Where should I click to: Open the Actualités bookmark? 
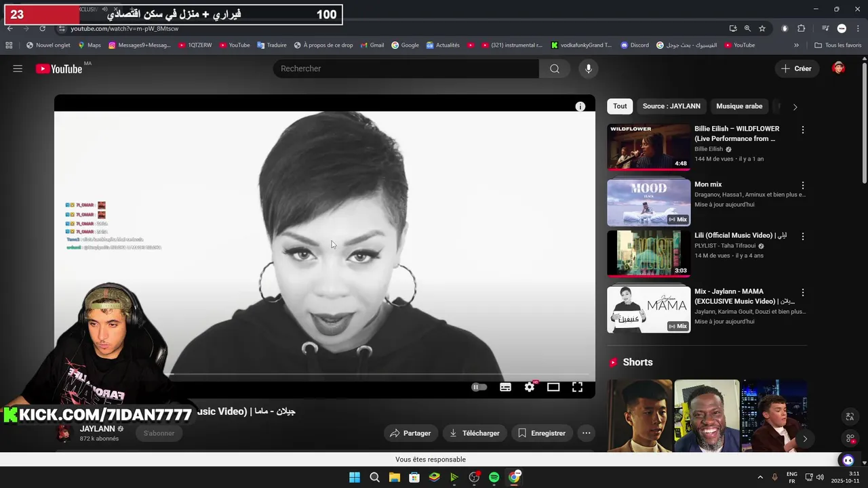click(x=443, y=45)
